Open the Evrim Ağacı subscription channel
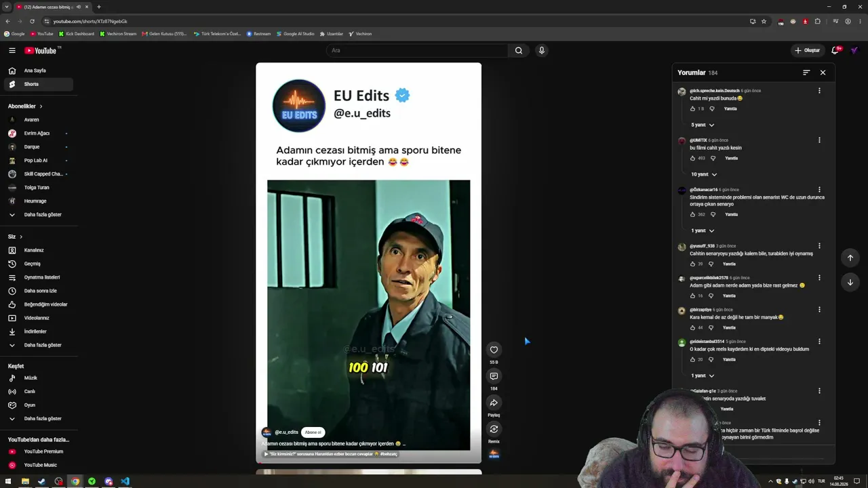Screen dimensions: 868x488 tap(38, 134)
